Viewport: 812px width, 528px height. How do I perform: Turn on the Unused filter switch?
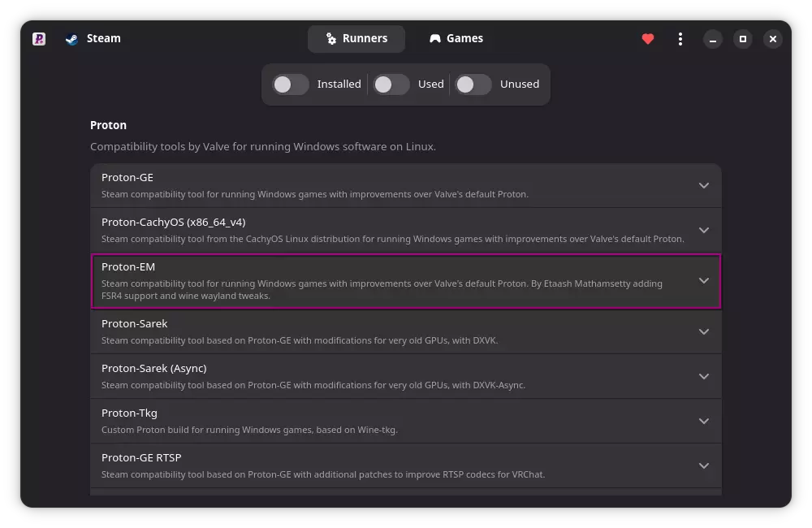coord(473,84)
